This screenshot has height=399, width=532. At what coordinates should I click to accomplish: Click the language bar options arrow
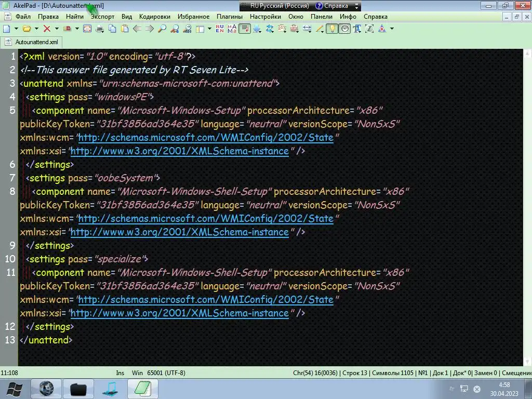pyautogui.click(x=356, y=6)
